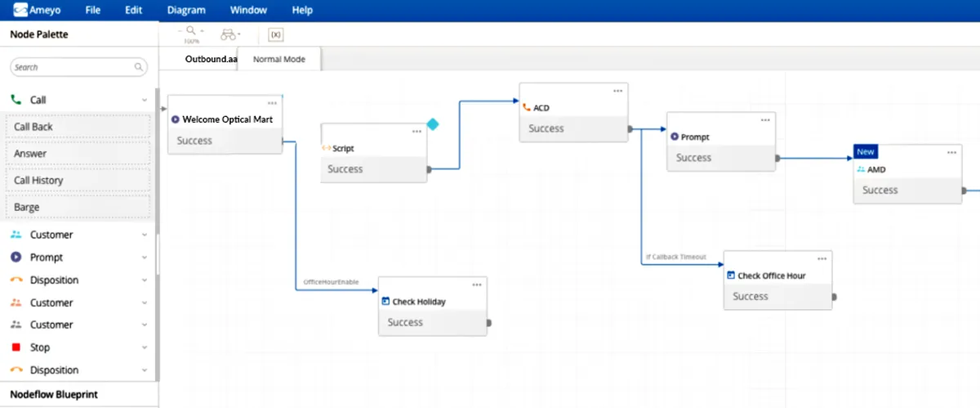Select the Call History node item
The image size is (980, 408).
[x=78, y=180]
